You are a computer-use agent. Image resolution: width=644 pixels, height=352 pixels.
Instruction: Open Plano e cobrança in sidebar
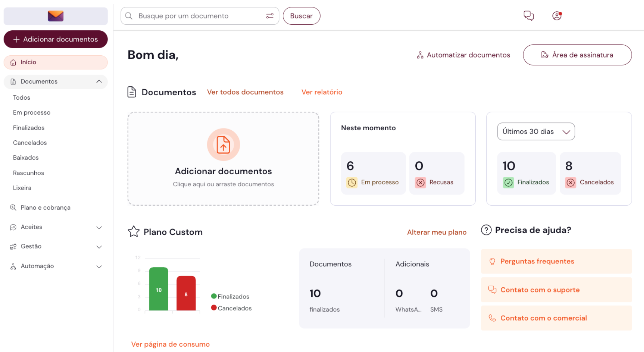point(45,207)
